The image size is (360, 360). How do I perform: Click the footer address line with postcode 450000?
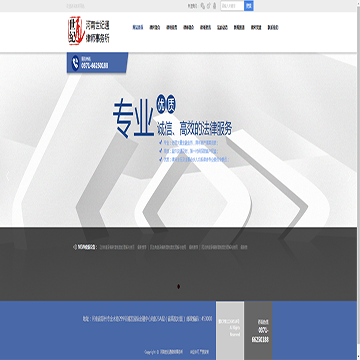pos(147,319)
